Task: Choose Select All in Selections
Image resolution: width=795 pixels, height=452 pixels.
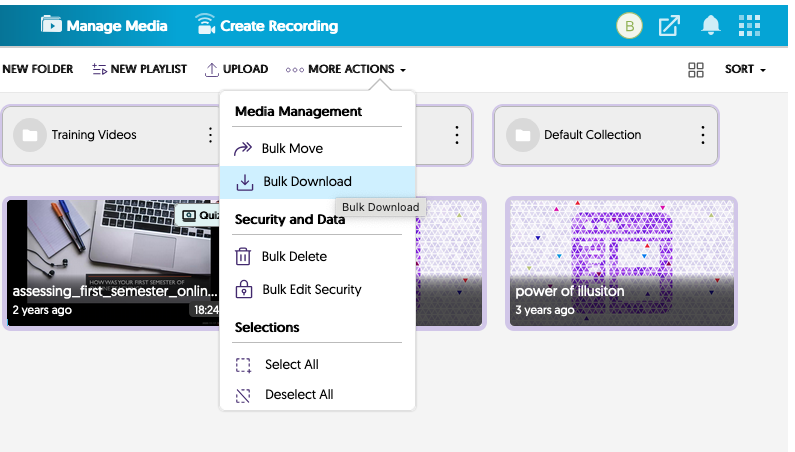Action: click(x=291, y=365)
